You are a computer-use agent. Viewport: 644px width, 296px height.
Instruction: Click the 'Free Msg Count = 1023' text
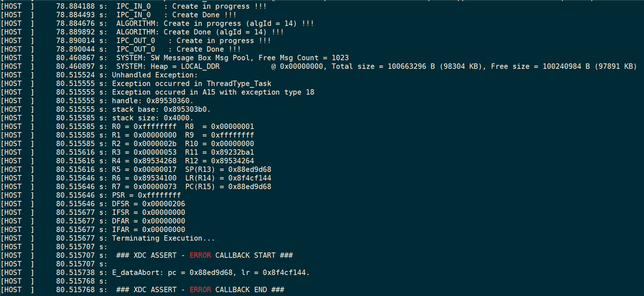[304, 58]
